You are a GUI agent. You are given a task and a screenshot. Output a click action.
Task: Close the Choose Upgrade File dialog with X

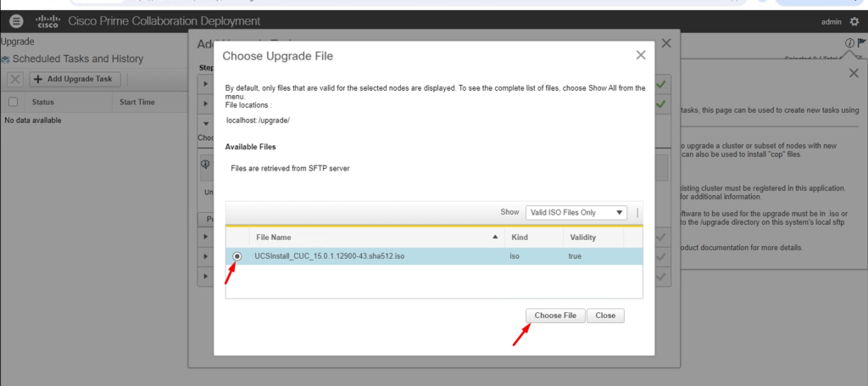[641, 56]
